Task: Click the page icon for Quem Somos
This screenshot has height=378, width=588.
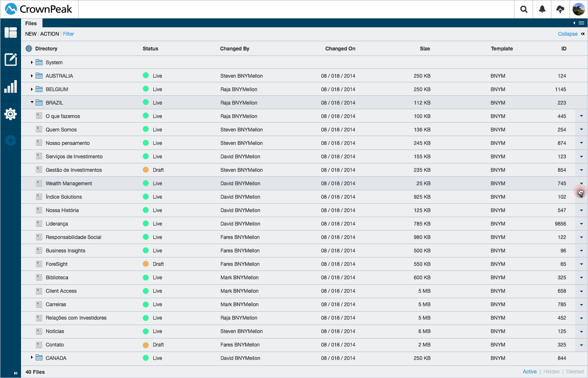Action: pos(39,129)
